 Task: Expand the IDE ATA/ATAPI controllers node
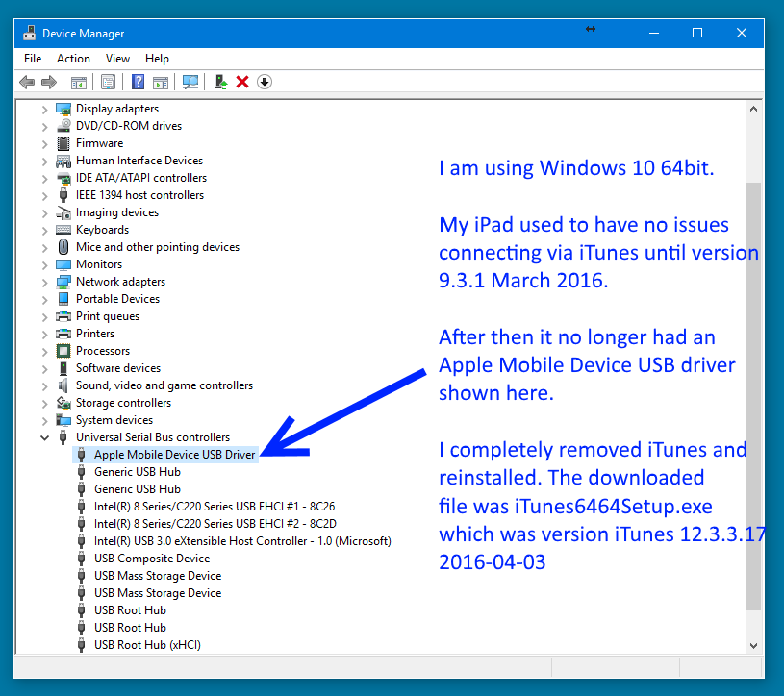(44, 179)
